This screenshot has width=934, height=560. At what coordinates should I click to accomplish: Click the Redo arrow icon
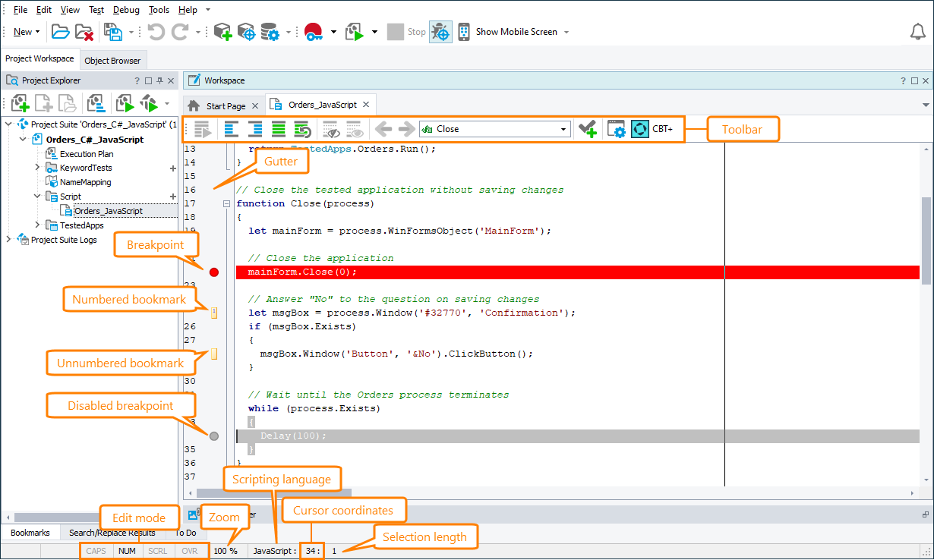coord(180,32)
